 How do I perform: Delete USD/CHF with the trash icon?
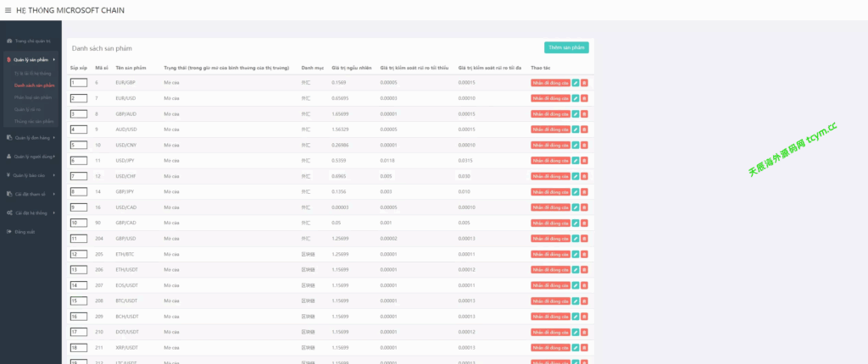585,176
